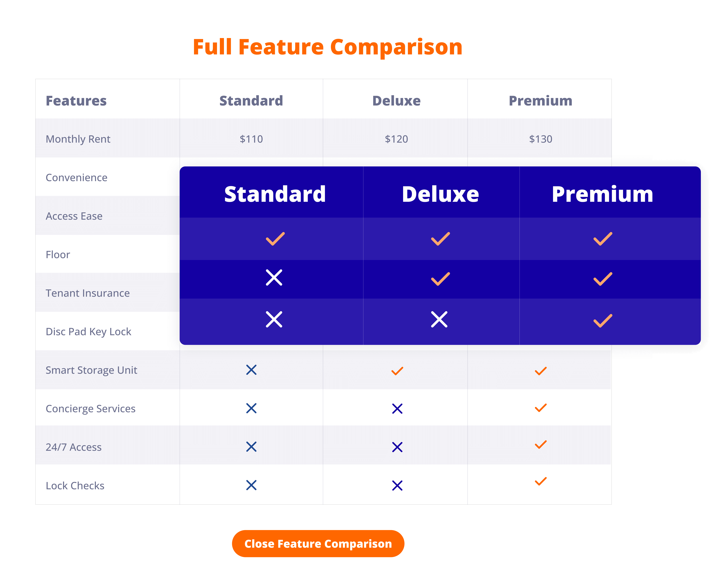
Task: Click the Monthly Rent row label
Action: tap(78, 139)
